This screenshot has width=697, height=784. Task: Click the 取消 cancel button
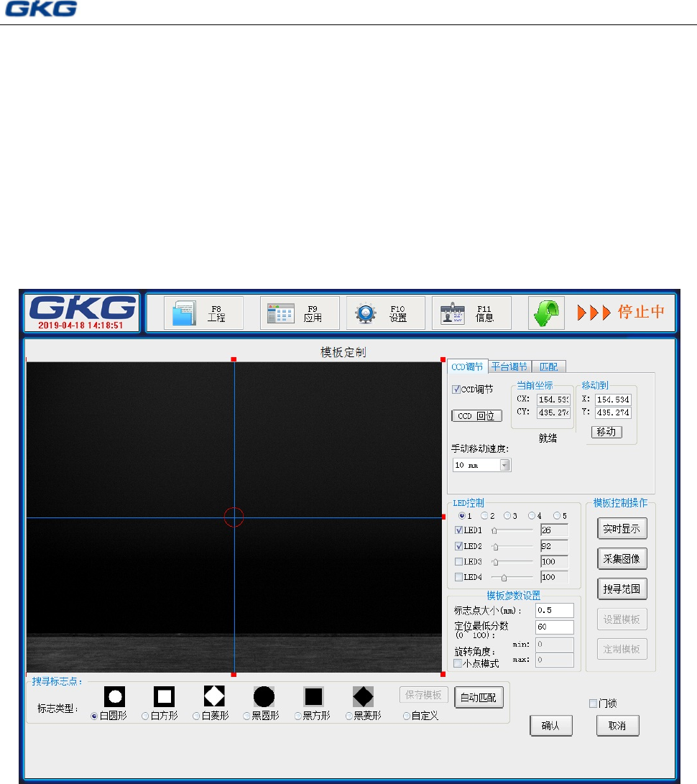pos(617,726)
